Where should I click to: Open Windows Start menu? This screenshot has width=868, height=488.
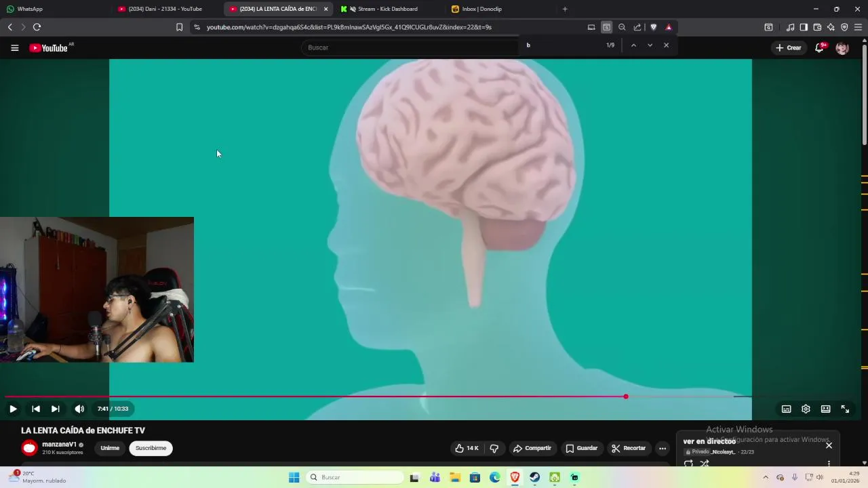point(294,477)
